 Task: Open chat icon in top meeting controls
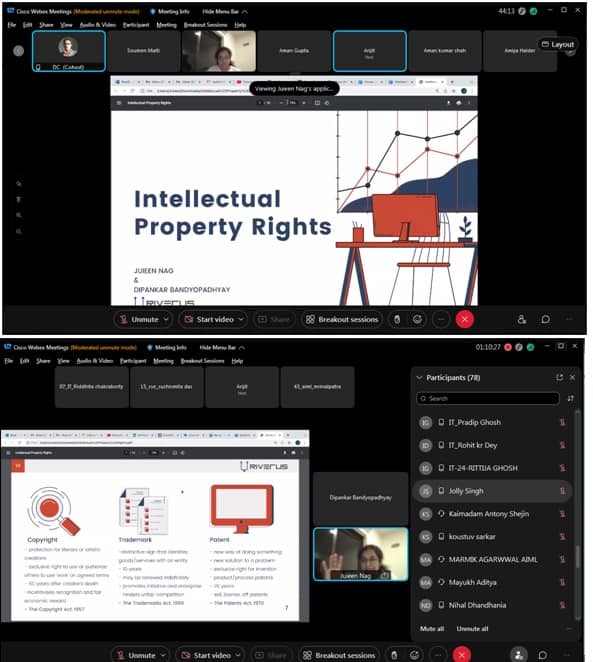545,319
